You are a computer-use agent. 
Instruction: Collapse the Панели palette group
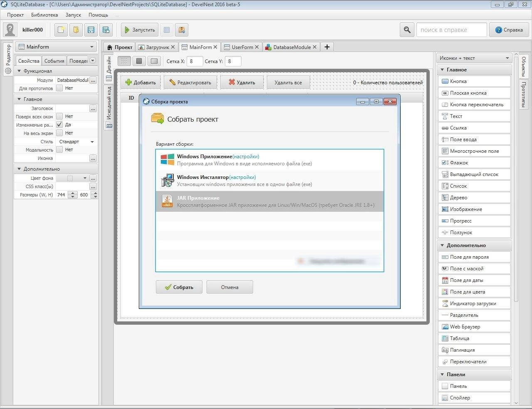442,375
